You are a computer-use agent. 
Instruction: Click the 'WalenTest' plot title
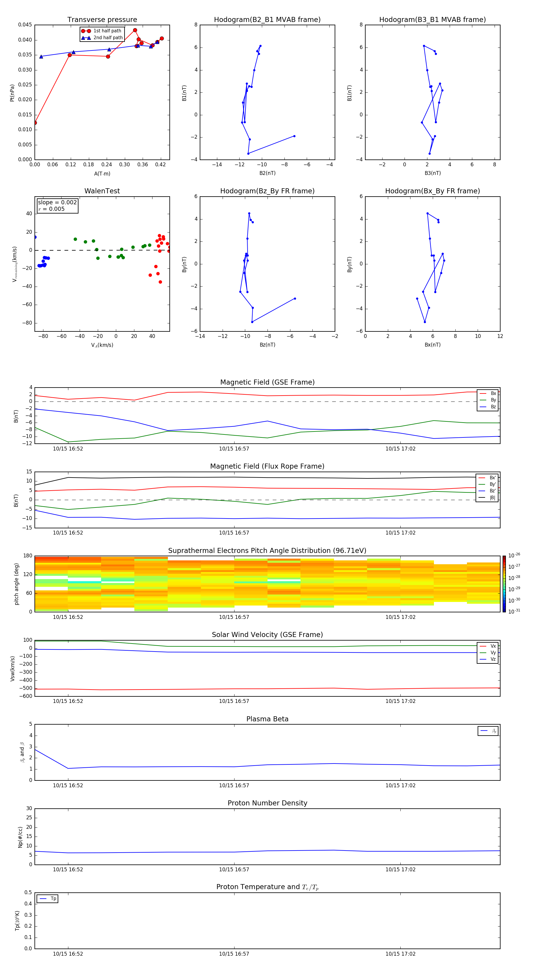[102, 191]
